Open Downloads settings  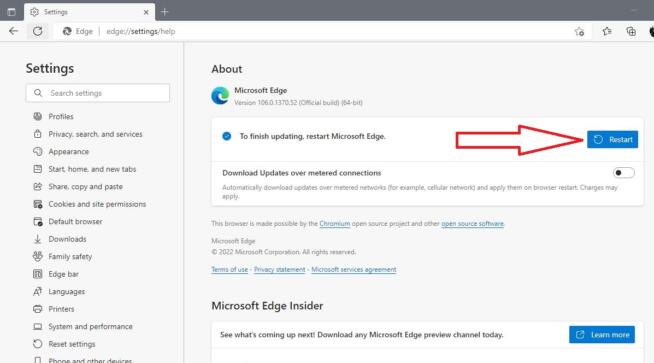68,239
